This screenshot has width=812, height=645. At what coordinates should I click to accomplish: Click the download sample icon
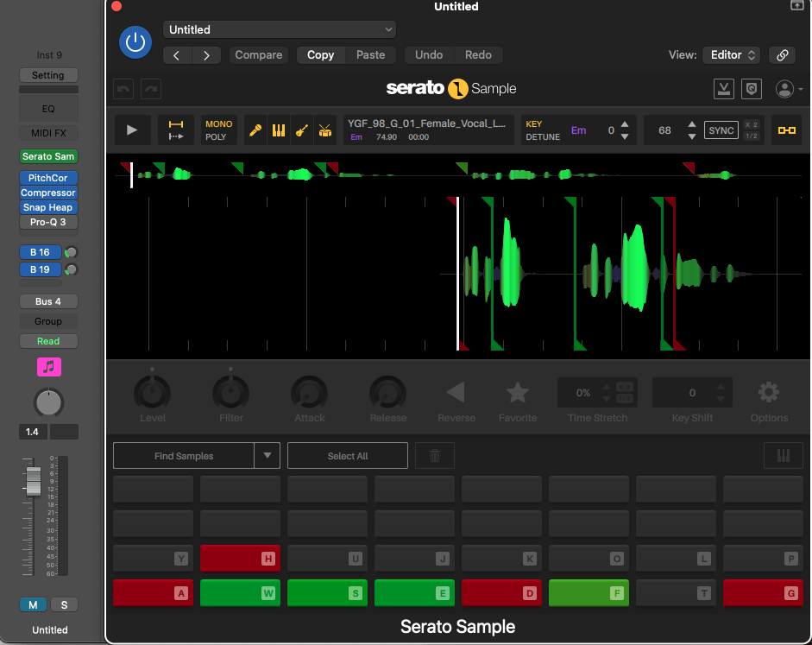click(x=723, y=89)
